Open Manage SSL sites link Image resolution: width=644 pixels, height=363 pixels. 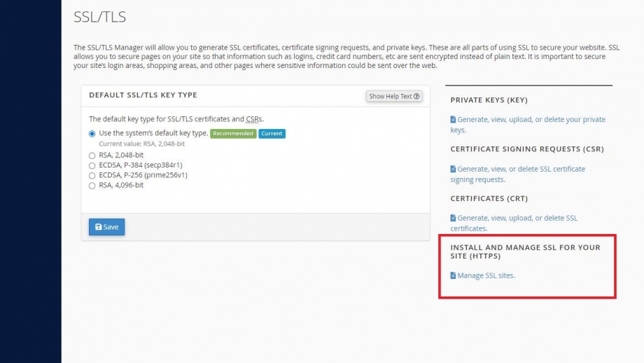pos(486,275)
